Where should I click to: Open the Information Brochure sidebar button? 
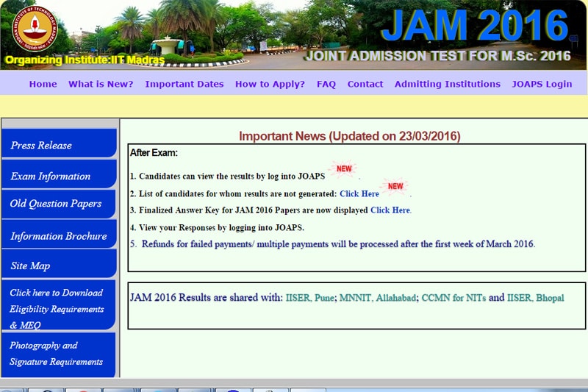58,236
